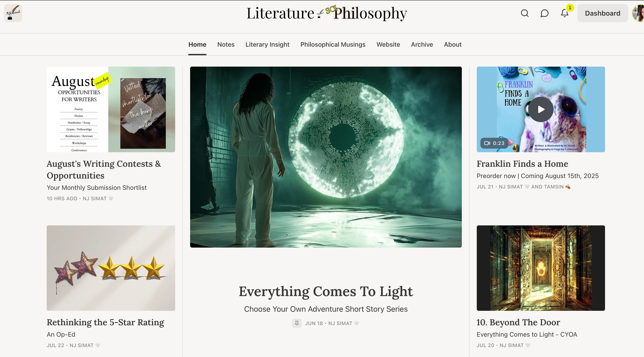Open the chat bubble icon
The image size is (644, 357).
545,13
